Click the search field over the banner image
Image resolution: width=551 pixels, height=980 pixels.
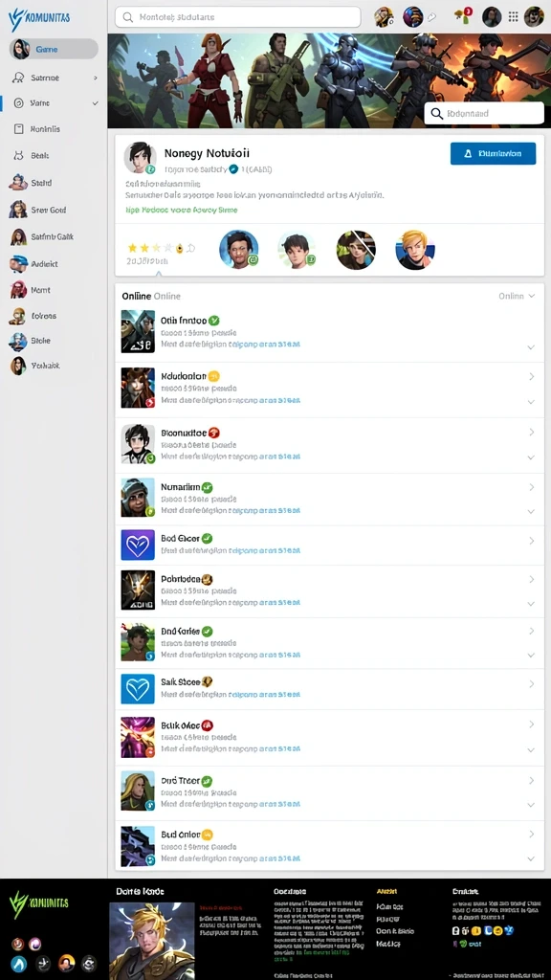point(484,114)
